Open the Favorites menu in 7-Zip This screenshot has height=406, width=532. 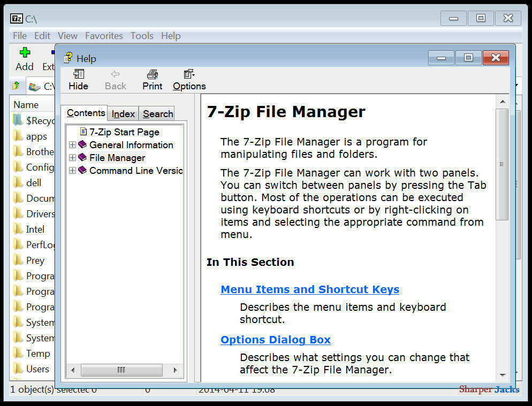coord(104,36)
